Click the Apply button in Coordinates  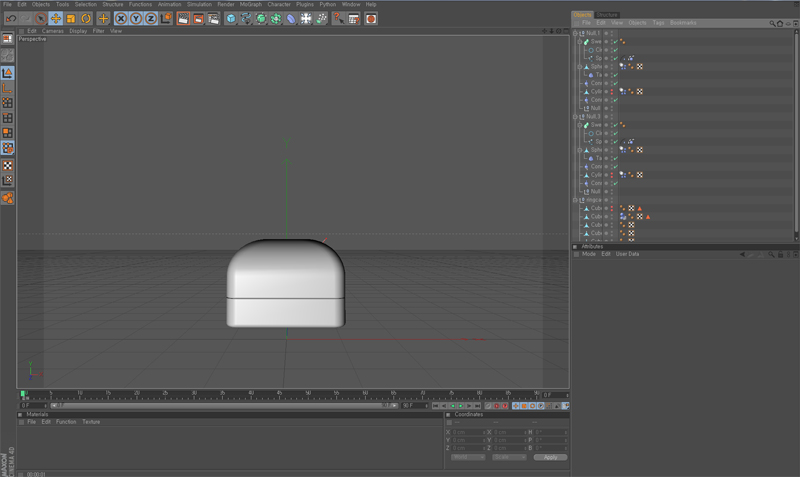click(x=550, y=457)
